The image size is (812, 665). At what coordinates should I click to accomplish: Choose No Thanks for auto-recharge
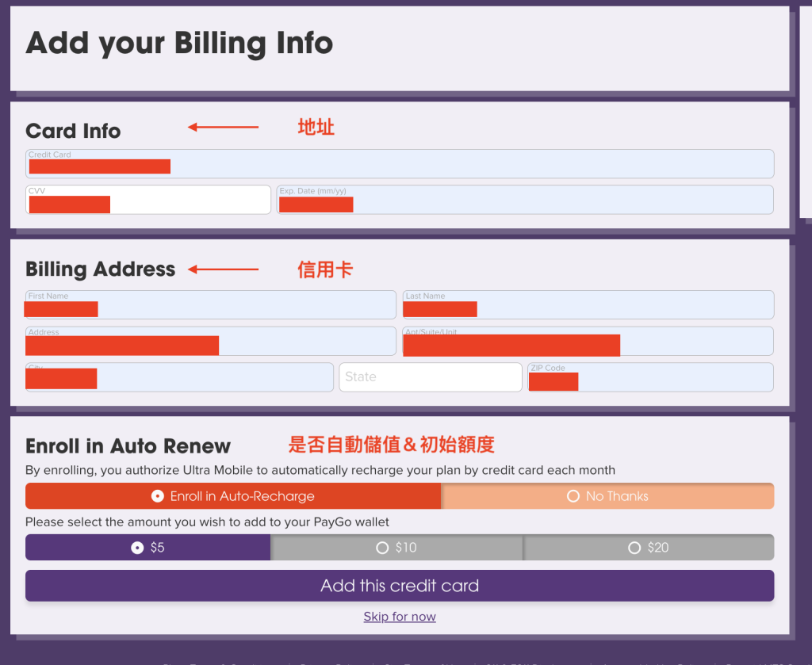pos(607,496)
